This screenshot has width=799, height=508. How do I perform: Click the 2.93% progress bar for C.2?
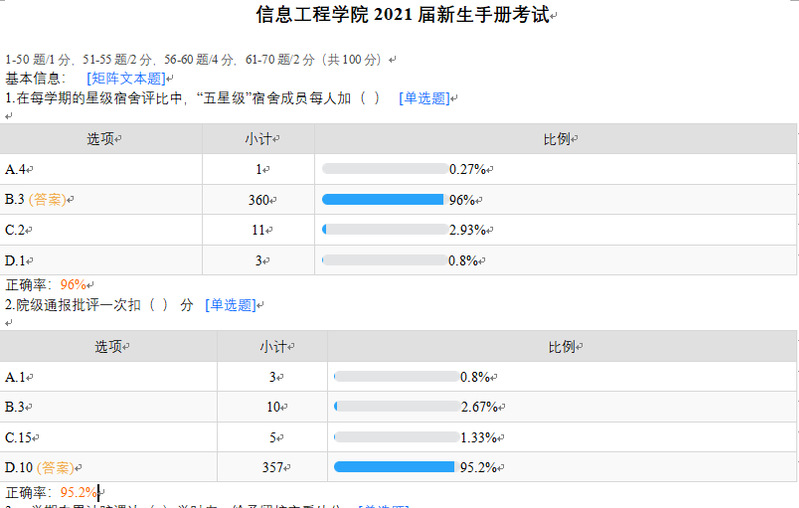pyautogui.click(x=383, y=230)
